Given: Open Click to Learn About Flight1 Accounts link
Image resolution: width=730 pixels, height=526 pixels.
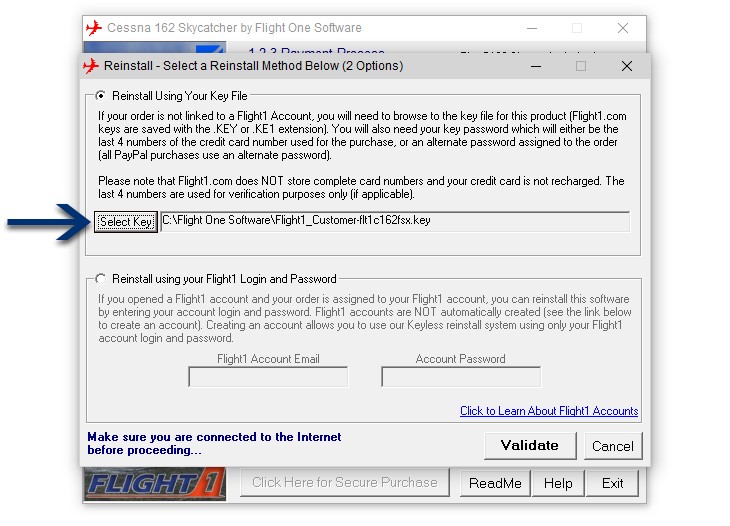Looking at the screenshot, I should coord(549,411).
